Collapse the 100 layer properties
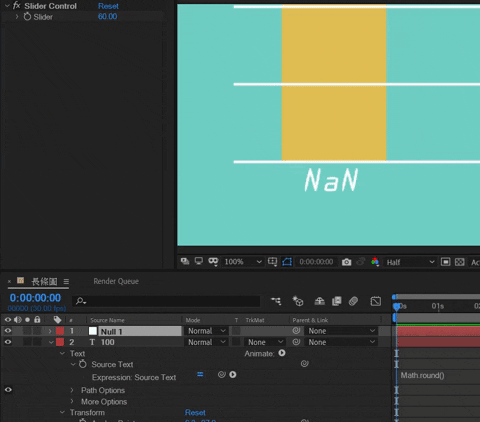The image size is (480, 422). tap(51, 342)
